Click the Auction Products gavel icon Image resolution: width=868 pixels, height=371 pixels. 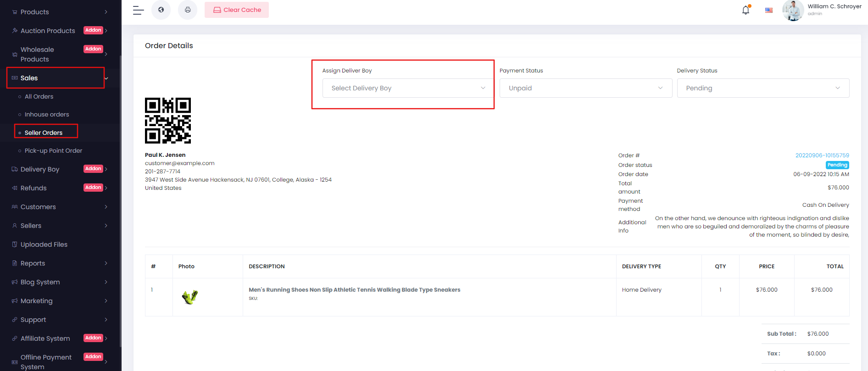click(15, 31)
